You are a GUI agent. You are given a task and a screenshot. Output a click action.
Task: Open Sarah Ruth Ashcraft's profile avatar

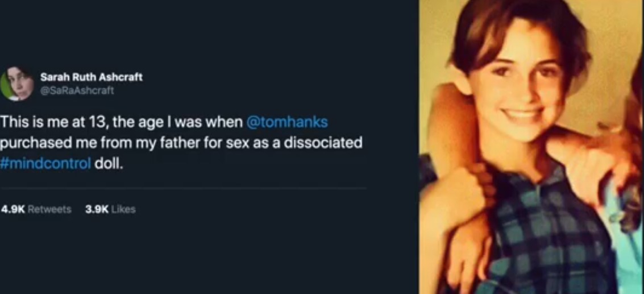[x=16, y=84]
